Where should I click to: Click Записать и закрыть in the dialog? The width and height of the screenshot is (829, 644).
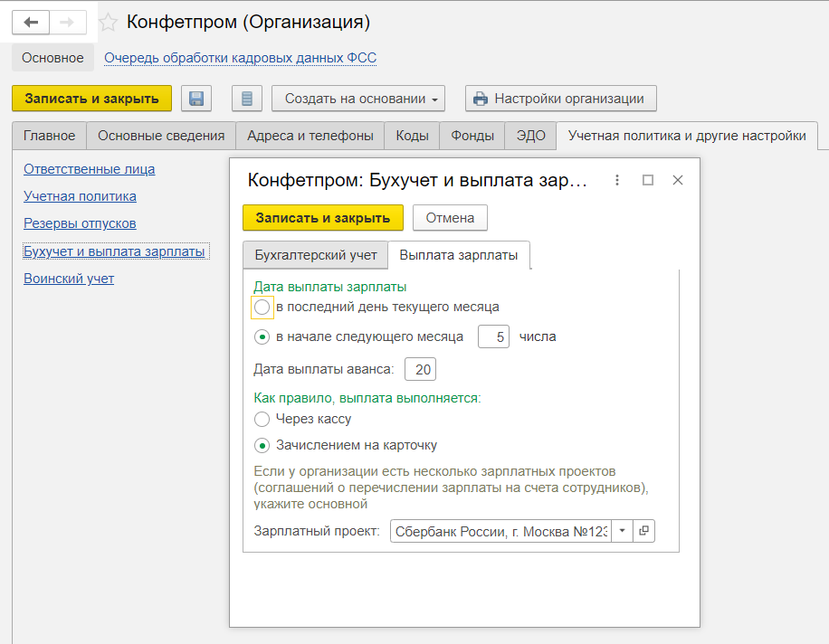pos(323,218)
